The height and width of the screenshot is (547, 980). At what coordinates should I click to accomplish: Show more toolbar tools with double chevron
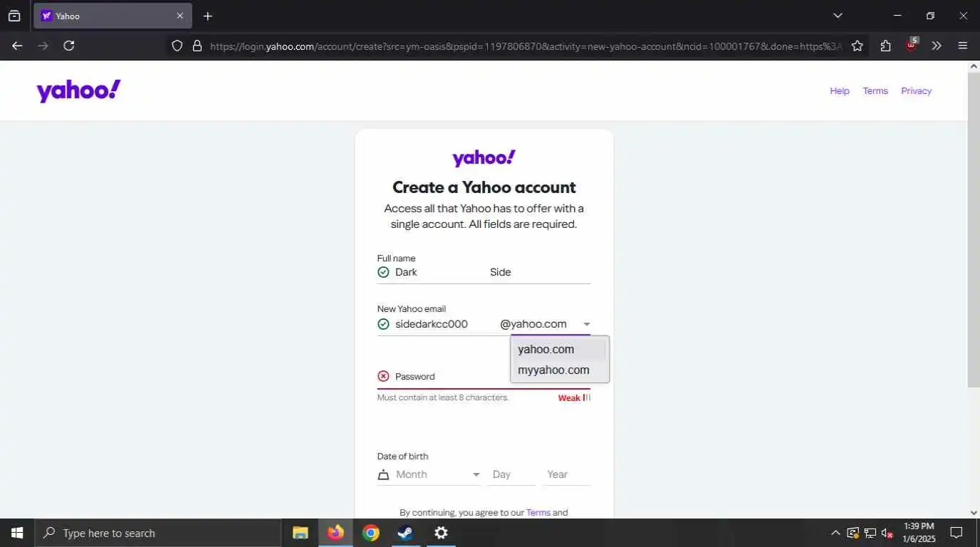click(937, 46)
